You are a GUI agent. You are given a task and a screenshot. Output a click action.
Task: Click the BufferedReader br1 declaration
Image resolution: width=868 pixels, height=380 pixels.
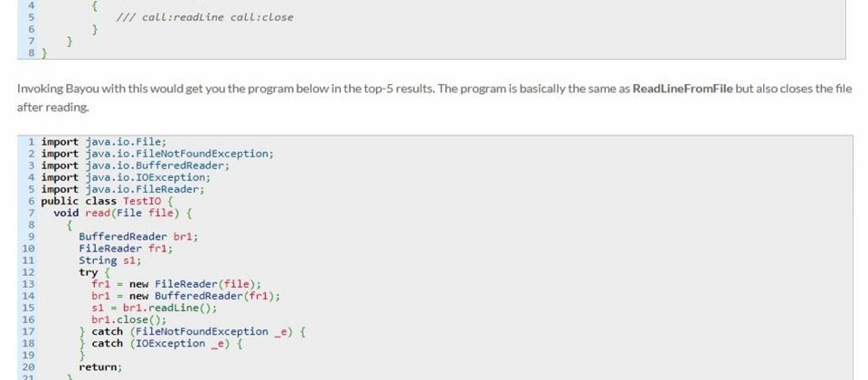click(x=138, y=236)
